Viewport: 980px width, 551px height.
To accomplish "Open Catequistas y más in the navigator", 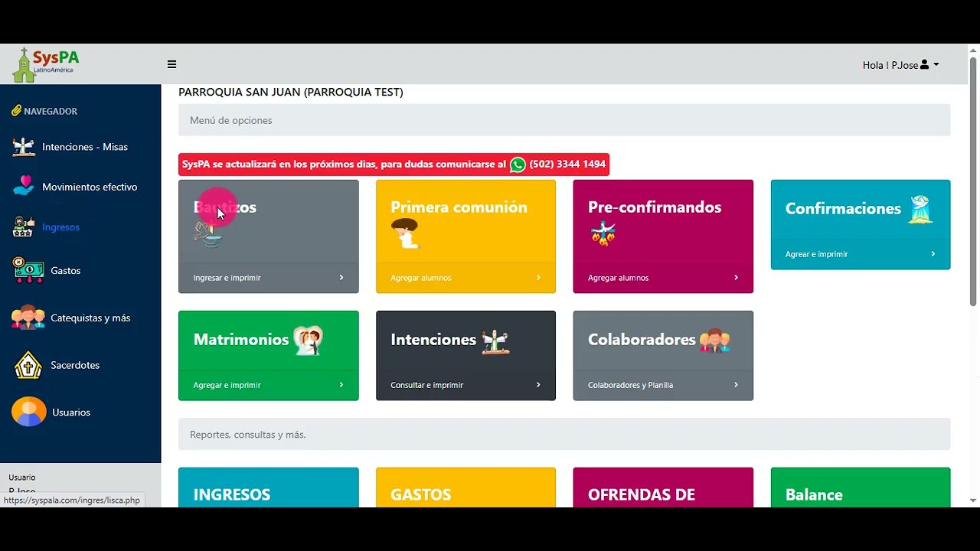I will coord(90,318).
